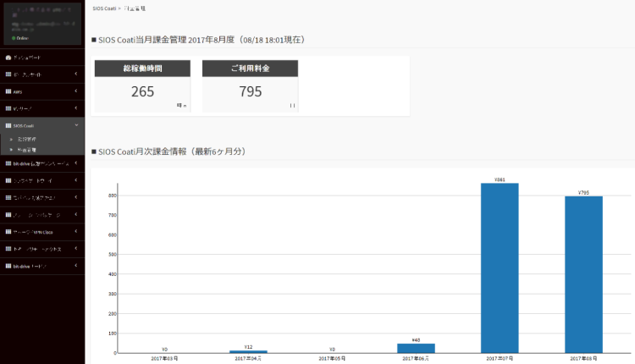The height and width of the screenshot is (364, 635).
Task: Expand chevron of the row just below VPN Cisco
Action: click(x=75, y=249)
